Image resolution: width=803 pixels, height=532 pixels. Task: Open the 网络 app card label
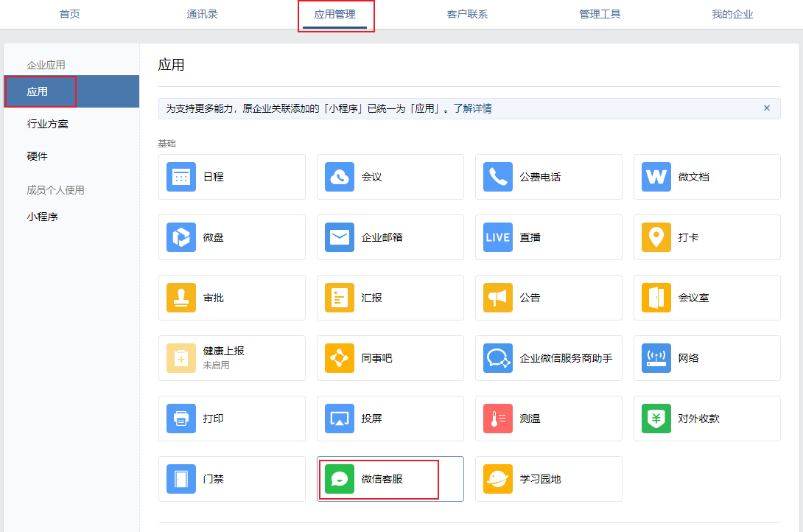[688, 358]
